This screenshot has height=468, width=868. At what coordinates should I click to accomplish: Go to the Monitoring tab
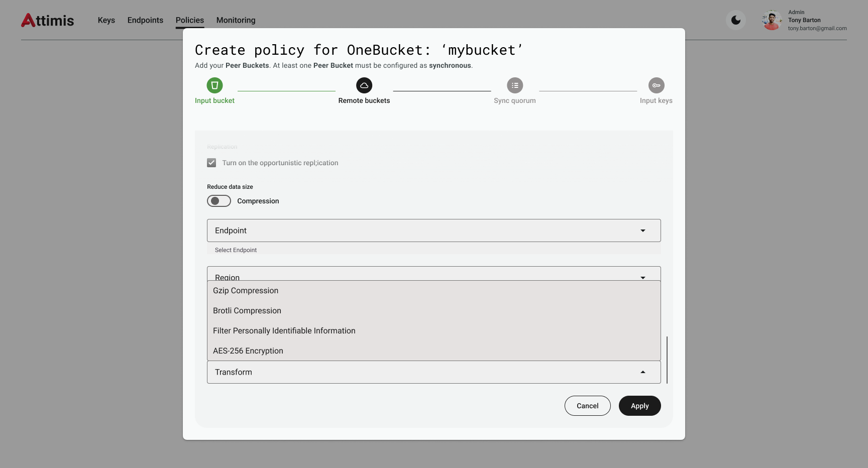(236, 20)
